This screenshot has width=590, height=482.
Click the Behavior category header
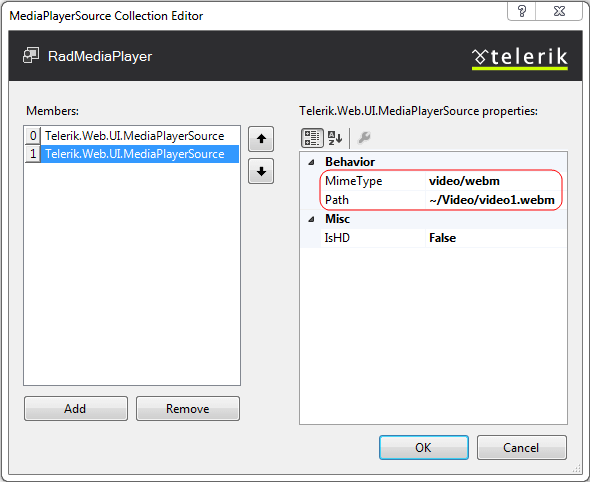(x=350, y=162)
